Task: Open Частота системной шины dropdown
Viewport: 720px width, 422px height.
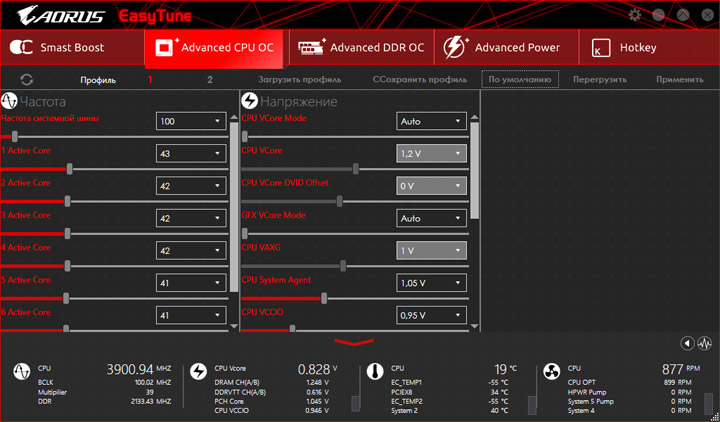Action: 191,121
